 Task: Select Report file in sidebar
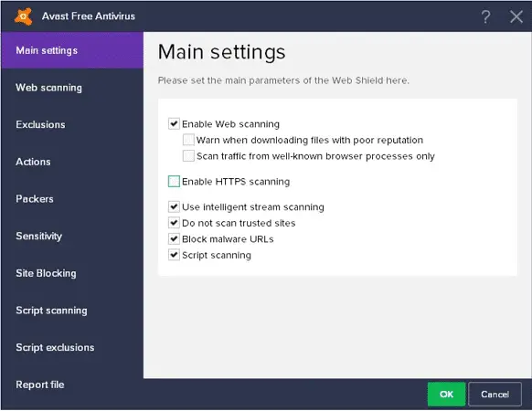(x=72, y=385)
